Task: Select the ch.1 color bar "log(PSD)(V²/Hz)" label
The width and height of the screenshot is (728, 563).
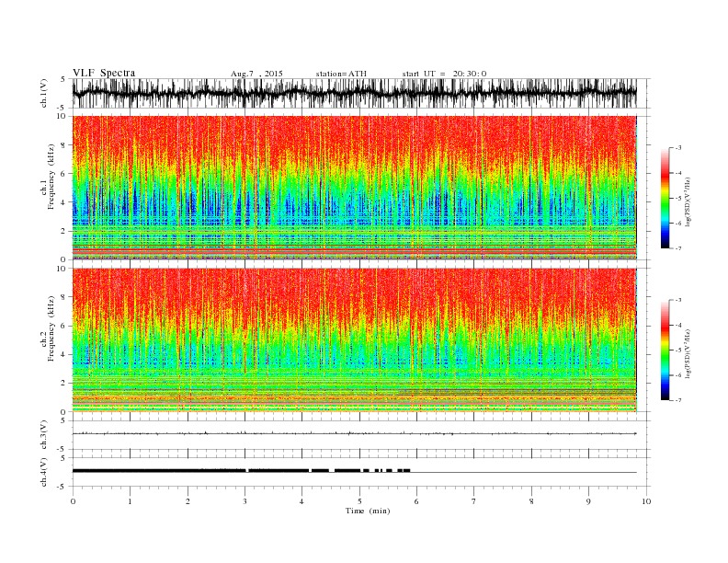Action: (688, 201)
